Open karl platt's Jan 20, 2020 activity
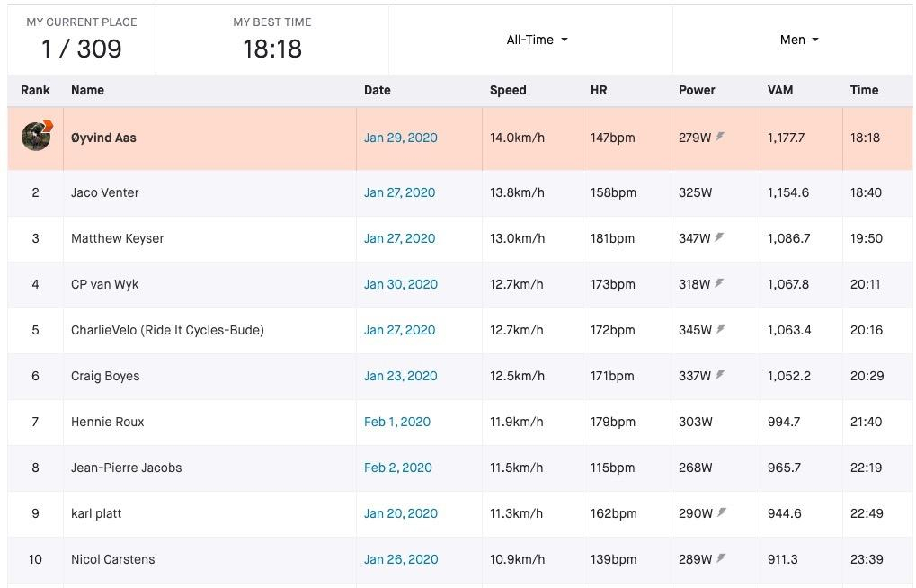The image size is (916, 588). [400, 513]
